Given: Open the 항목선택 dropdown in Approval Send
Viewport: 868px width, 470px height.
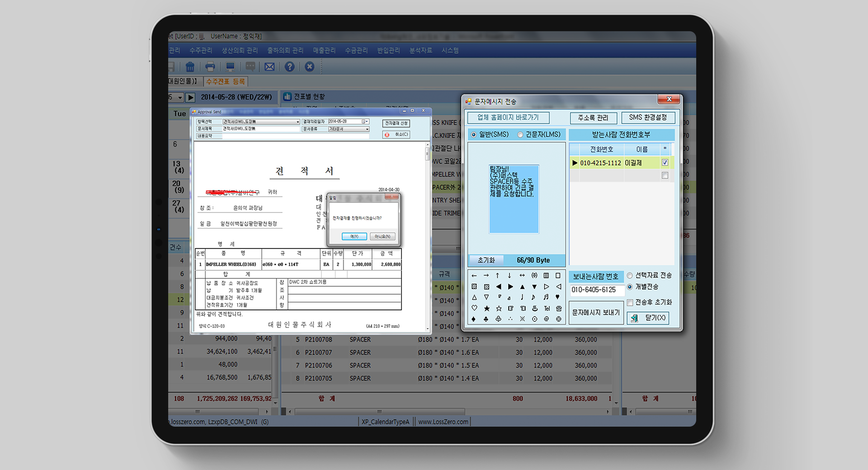Looking at the screenshot, I should 297,122.
